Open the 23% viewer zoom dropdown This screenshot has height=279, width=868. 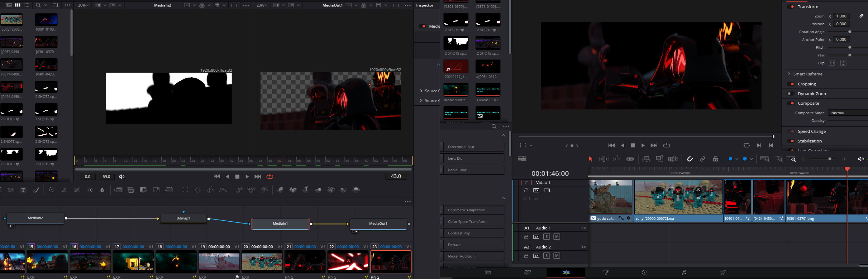pyautogui.click(x=262, y=5)
